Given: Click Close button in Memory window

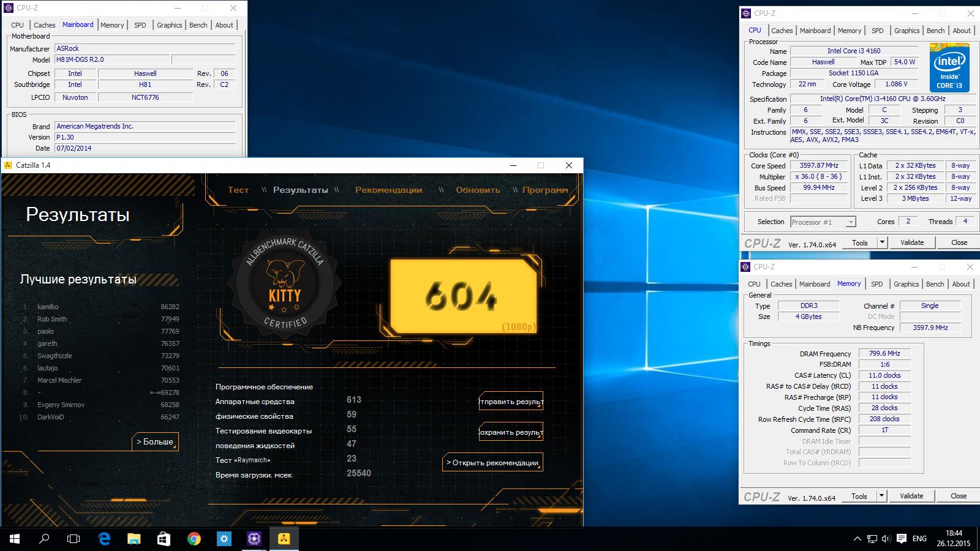Looking at the screenshot, I should [959, 496].
